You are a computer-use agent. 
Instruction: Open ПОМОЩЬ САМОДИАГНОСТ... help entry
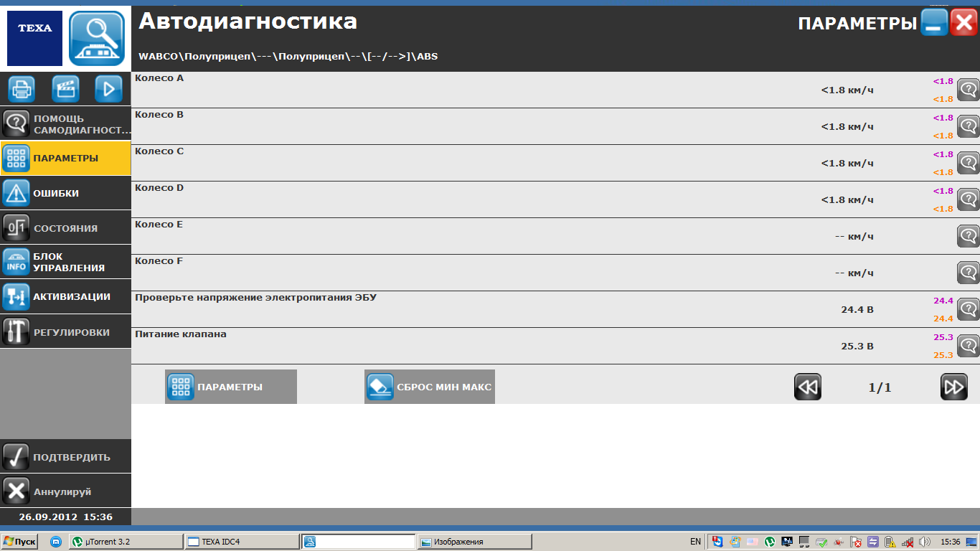pyautogui.click(x=65, y=124)
